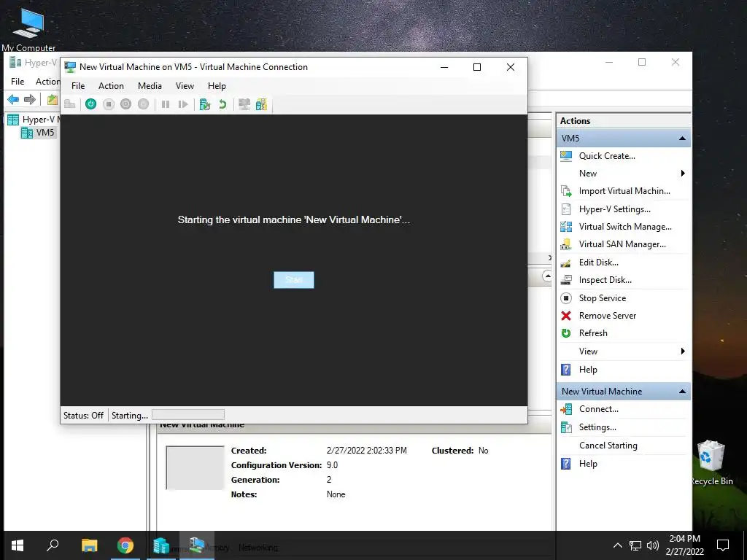
Task: Click Help icon in VM5 actions section
Action: point(566,370)
